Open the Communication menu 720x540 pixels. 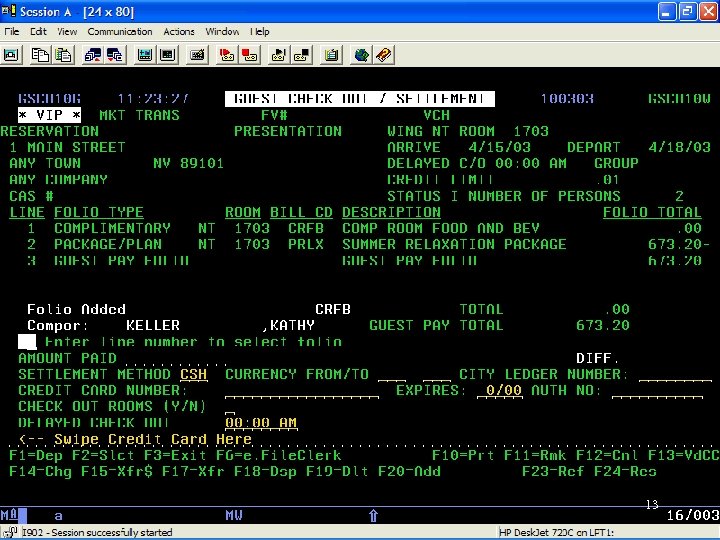click(120, 31)
